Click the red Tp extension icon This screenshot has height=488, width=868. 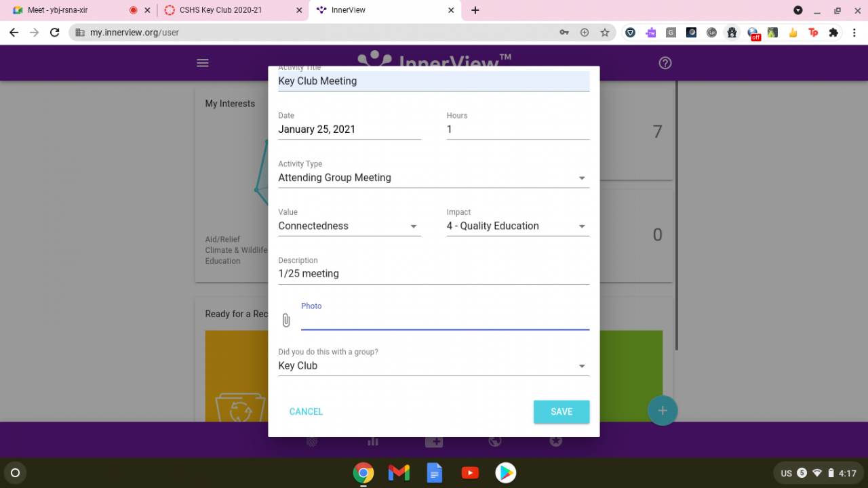click(x=813, y=33)
